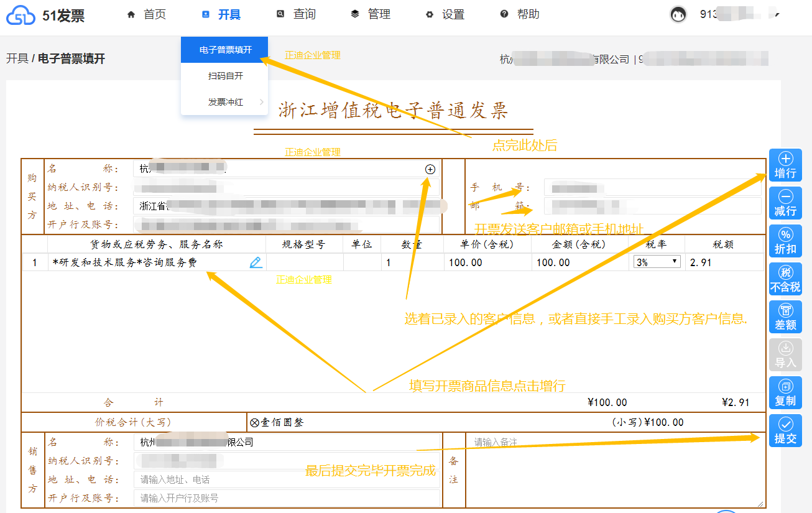Toggle 不含税 tax-exclusive mode

[x=785, y=279]
